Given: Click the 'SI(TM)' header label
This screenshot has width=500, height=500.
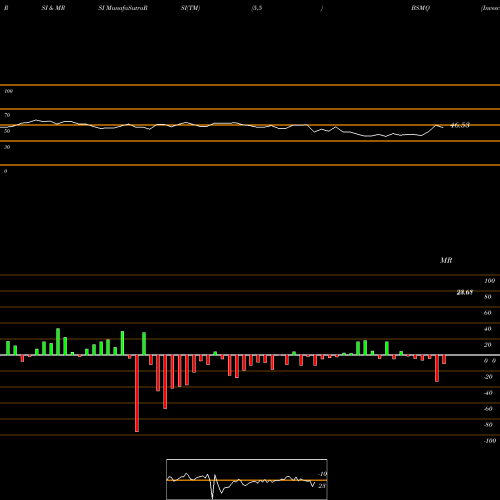Looking at the screenshot, I should pos(190,8).
